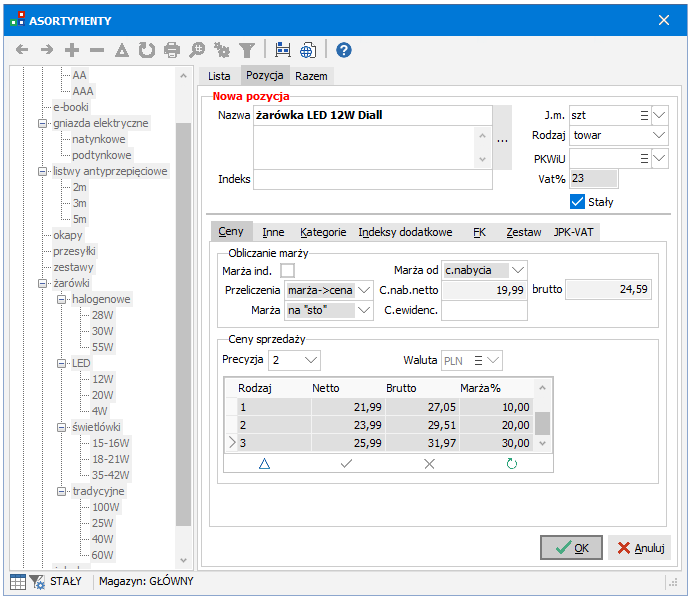691x600 pixels.
Task: Click the printer icon in toolbar
Action: tap(172, 49)
